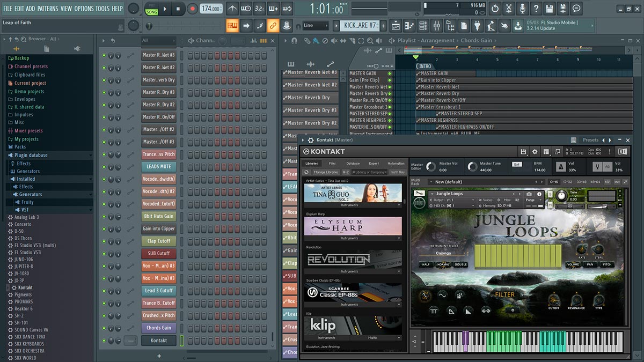Toggle the link chain icon in toolbar
The height and width of the screenshot is (362, 644).
tap(273, 25)
